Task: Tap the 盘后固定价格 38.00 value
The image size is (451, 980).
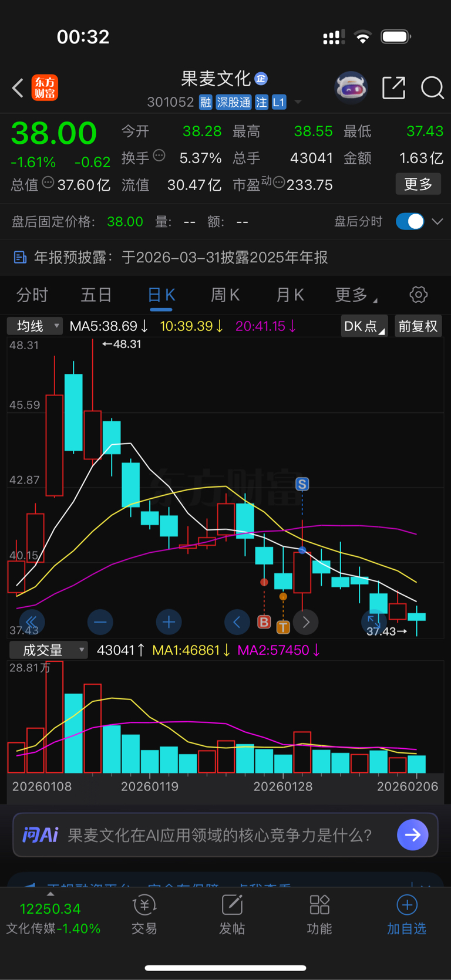Action: click(125, 221)
